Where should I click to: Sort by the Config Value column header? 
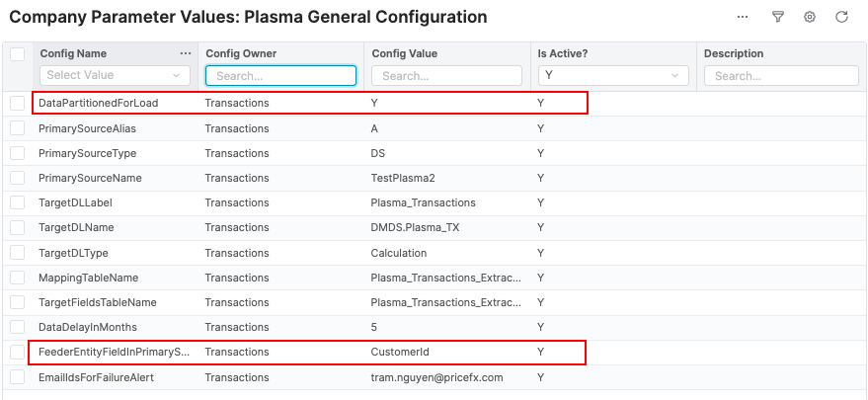(x=404, y=53)
